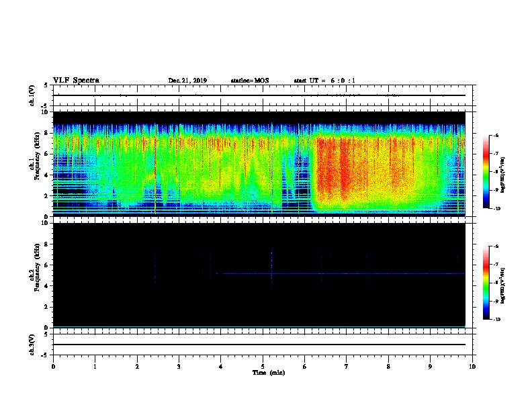
Task: Select the ch.2 "Frequency (kHz)" axis label
Action: pyautogui.click(x=38, y=267)
